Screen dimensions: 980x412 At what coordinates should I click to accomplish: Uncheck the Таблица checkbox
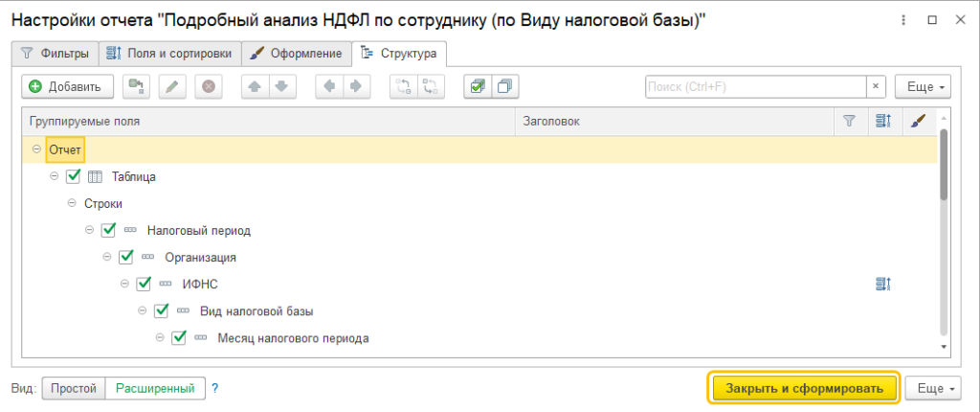pos(73,176)
